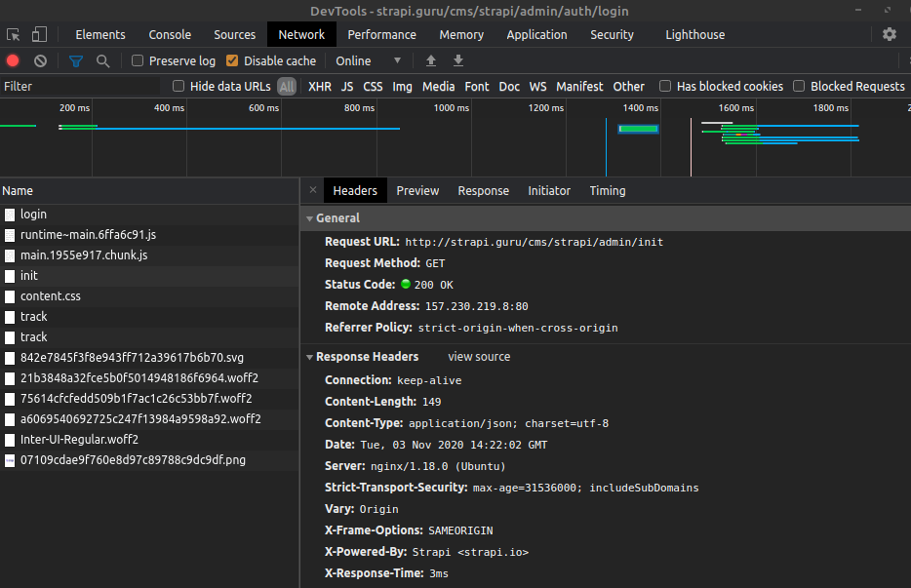
Task: Export HAR file with the download arrow
Action: 457,60
